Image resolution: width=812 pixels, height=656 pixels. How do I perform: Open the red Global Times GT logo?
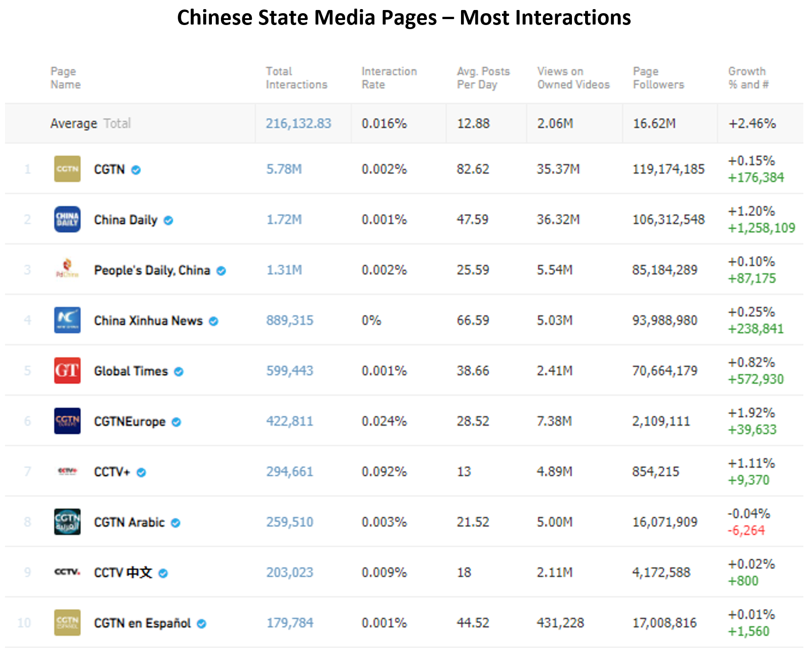click(67, 371)
